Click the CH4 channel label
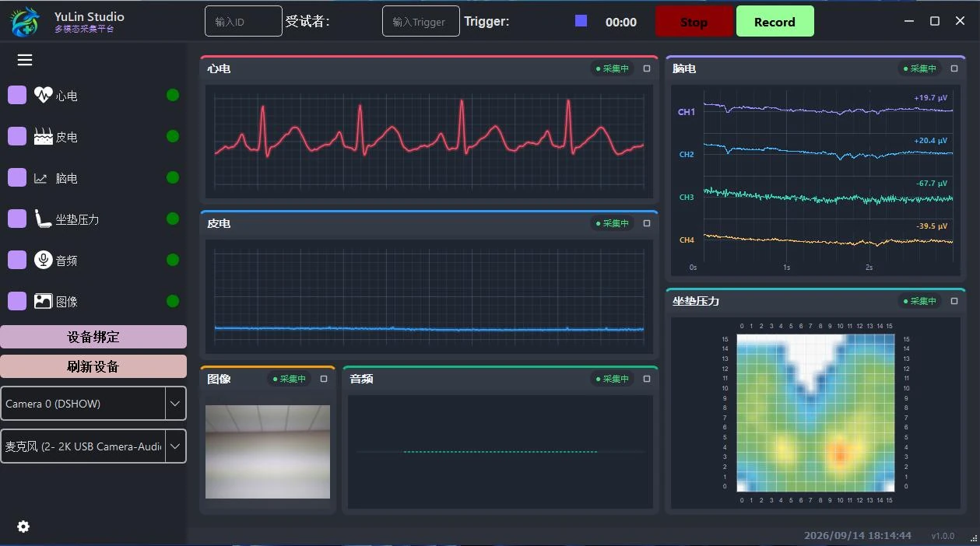This screenshot has width=980, height=546. click(687, 240)
